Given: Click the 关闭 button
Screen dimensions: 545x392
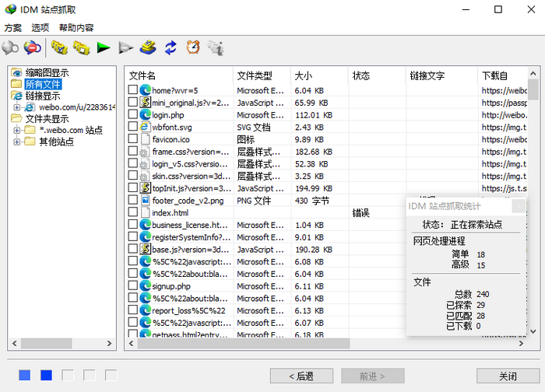Looking at the screenshot, I should click(x=508, y=376).
